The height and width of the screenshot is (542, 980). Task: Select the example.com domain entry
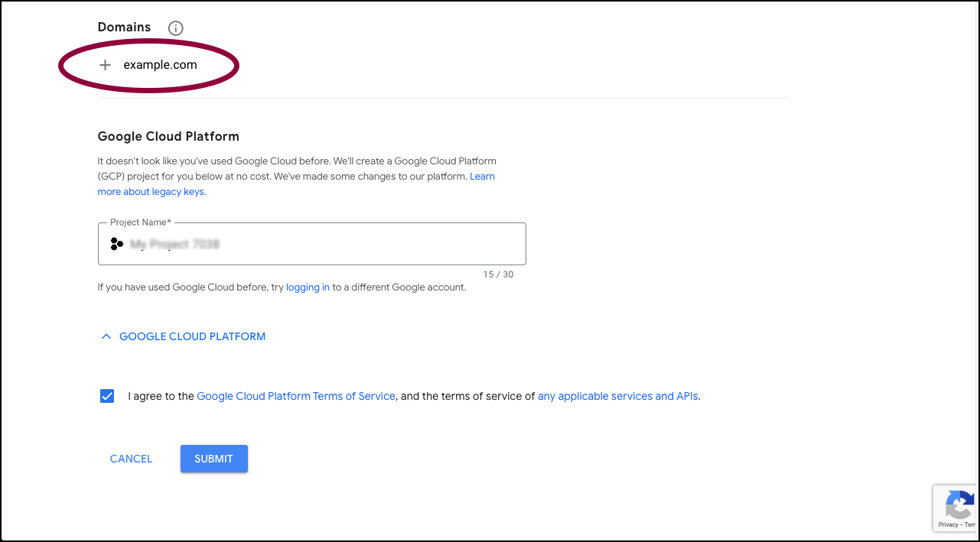[160, 65]
